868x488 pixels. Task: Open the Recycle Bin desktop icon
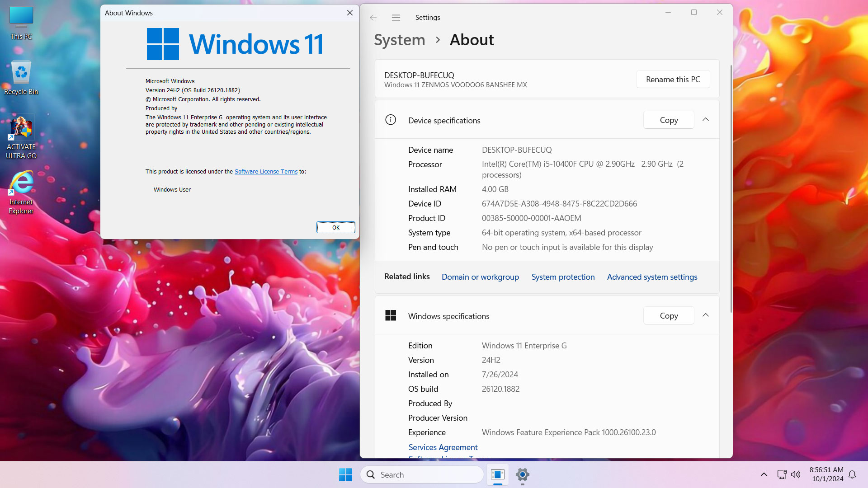point(21,78)
